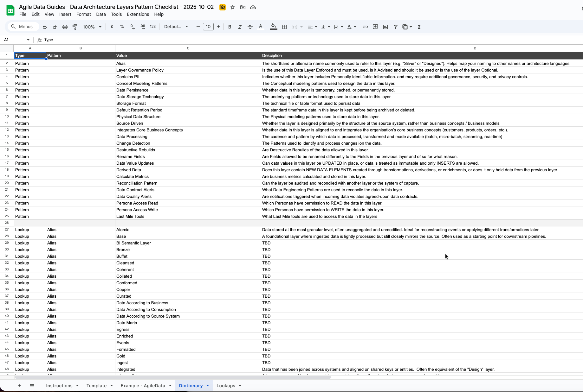583x392 pixels.
Task: Add a new sheet with plus button
Action: pos(19,385)
